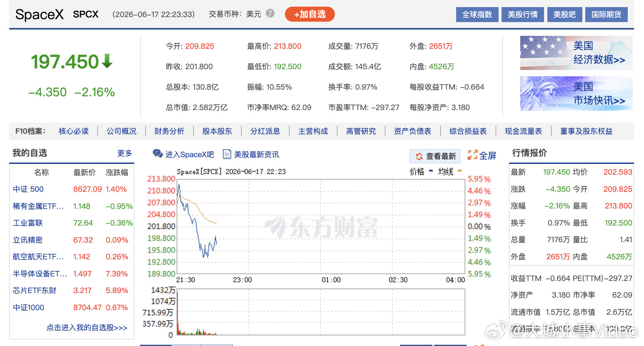Click the SPCX ticker symbol
Viewport: 644px width, 346px height.
[86, 14]
